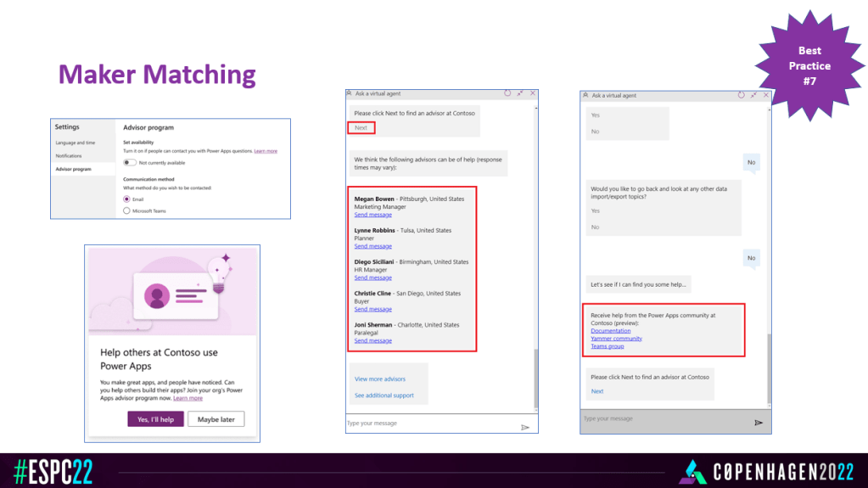Click the Best Practice #7 starburst badge

point(809,65)
